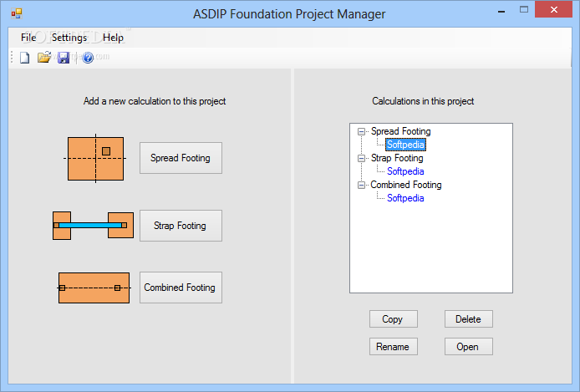Save the project with the floppy disk icon
The image size is (580, 392).
[64, 58]
